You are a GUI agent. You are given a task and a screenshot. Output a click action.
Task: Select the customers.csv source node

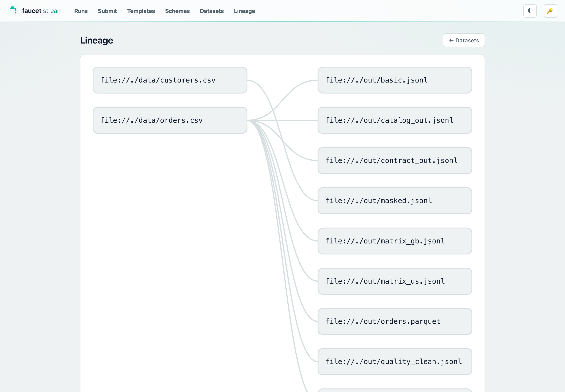click(x=170, y=80)
